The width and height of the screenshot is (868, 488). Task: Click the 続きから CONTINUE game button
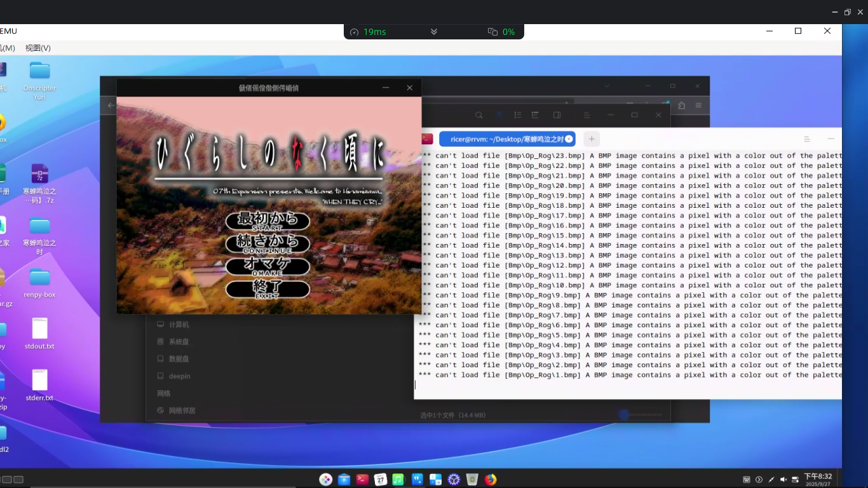268,244
